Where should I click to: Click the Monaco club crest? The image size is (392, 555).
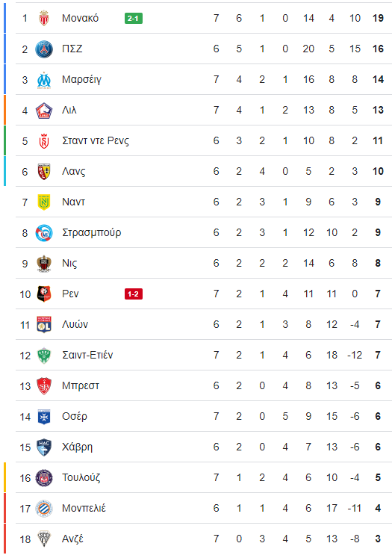point(44,18)
